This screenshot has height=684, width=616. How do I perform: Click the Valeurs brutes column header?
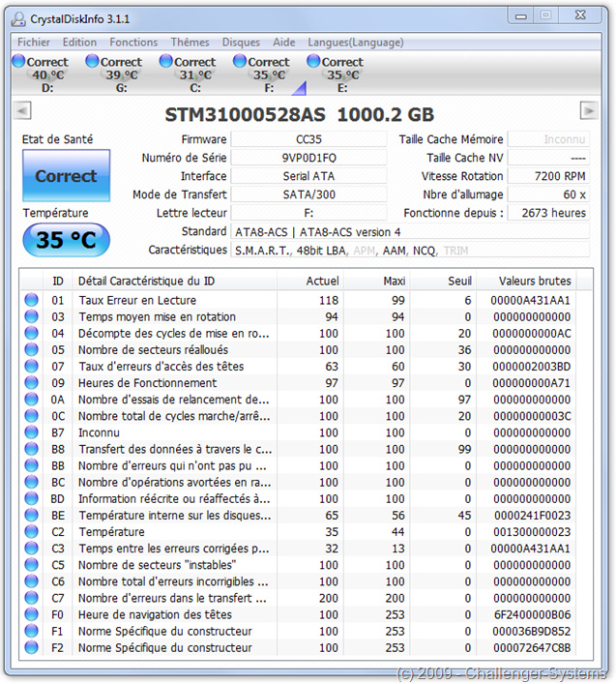(526, 281)
